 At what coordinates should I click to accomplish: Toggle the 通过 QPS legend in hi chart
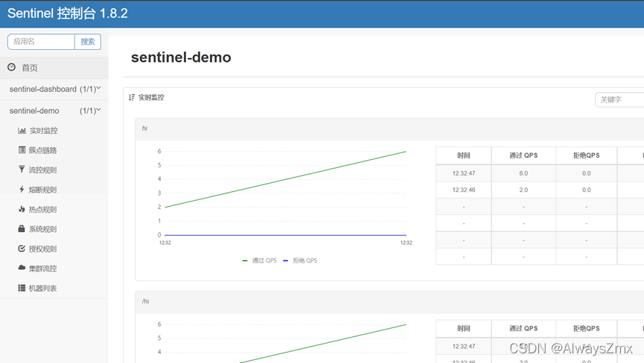[260, 260]
